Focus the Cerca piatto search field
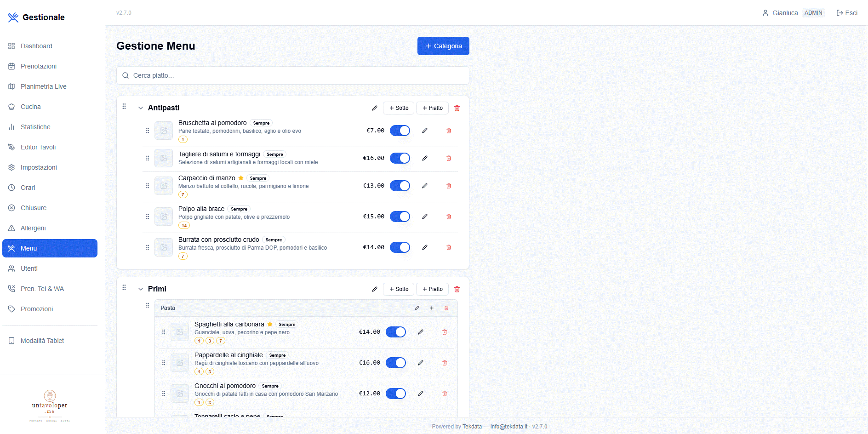This screenshot has width=868, height=434. (293, 75)
